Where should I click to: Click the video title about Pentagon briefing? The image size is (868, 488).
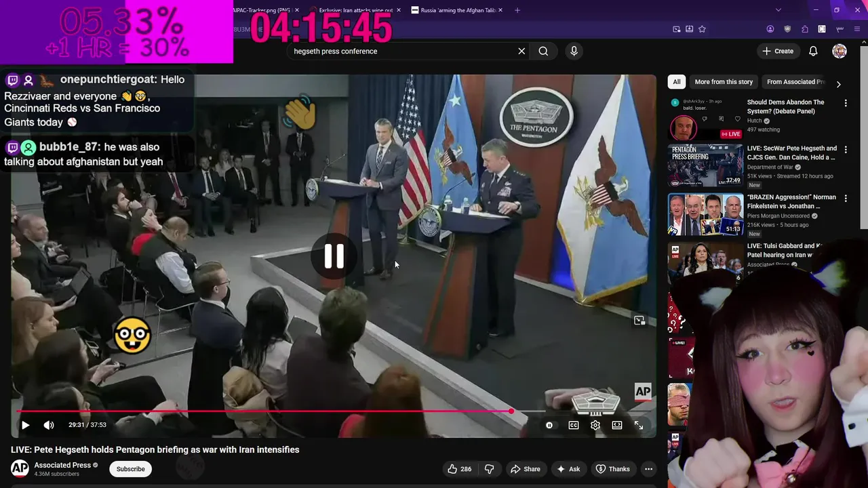[155, 449]
